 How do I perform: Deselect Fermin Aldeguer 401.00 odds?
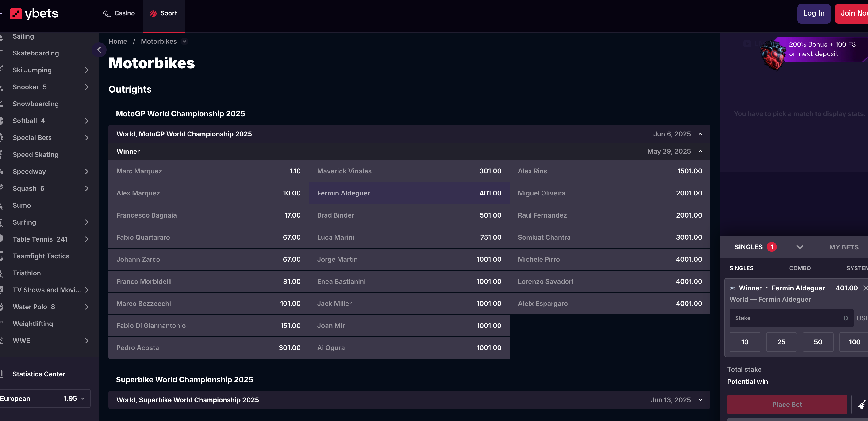point(409,193)
